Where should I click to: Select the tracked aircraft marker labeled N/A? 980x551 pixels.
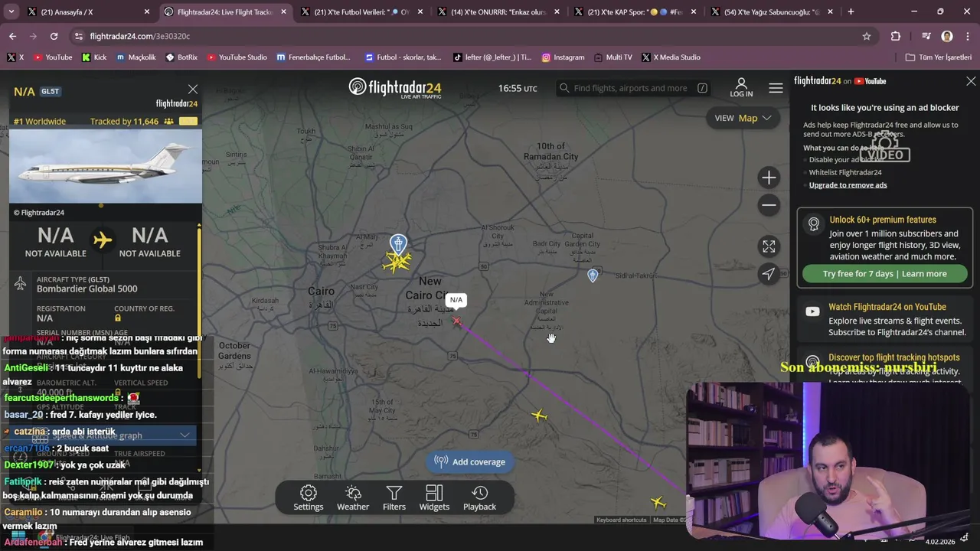(456, 321)
